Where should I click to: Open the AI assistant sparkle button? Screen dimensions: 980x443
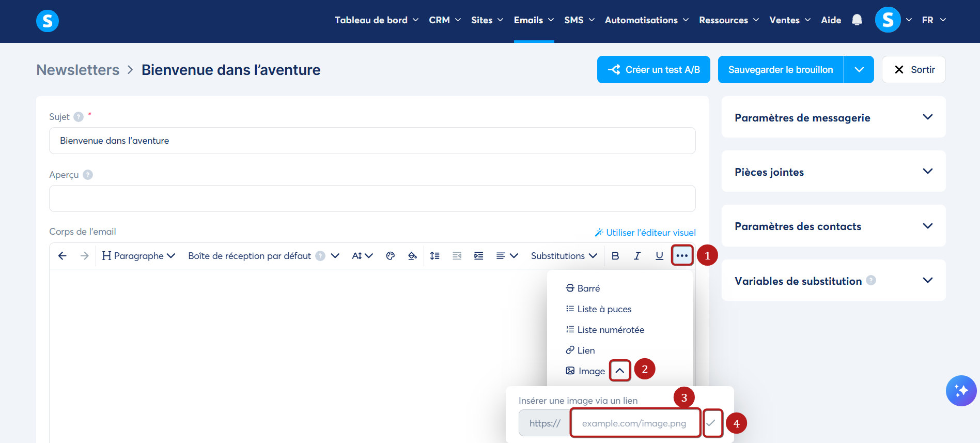(961, 391)
